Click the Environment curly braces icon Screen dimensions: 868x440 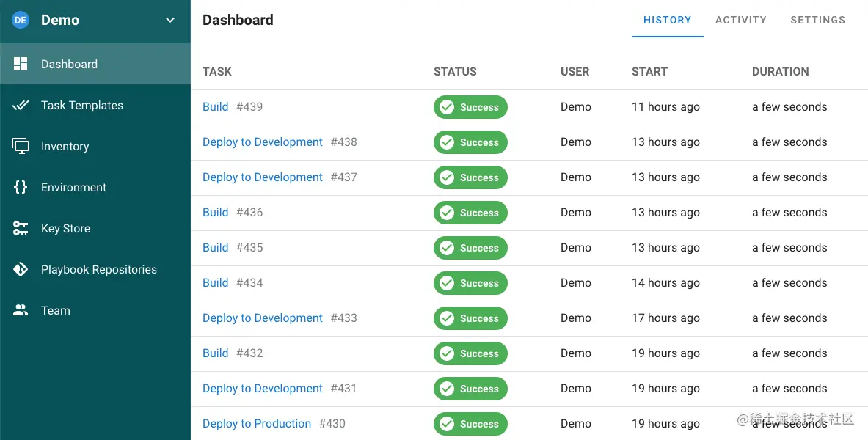coord(21,187)
